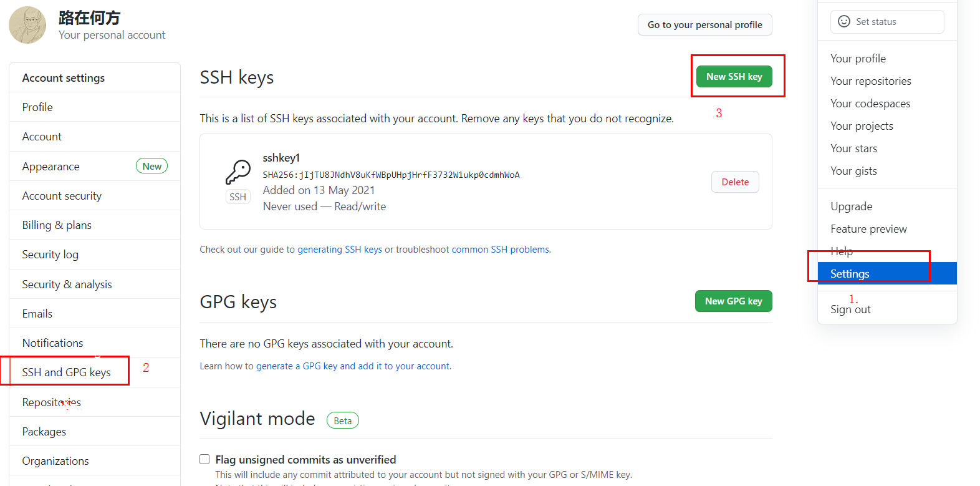Screen dimensions: 980x486
Task: Enable Flag unsigned commits as unverified
Action: [204, 459]
